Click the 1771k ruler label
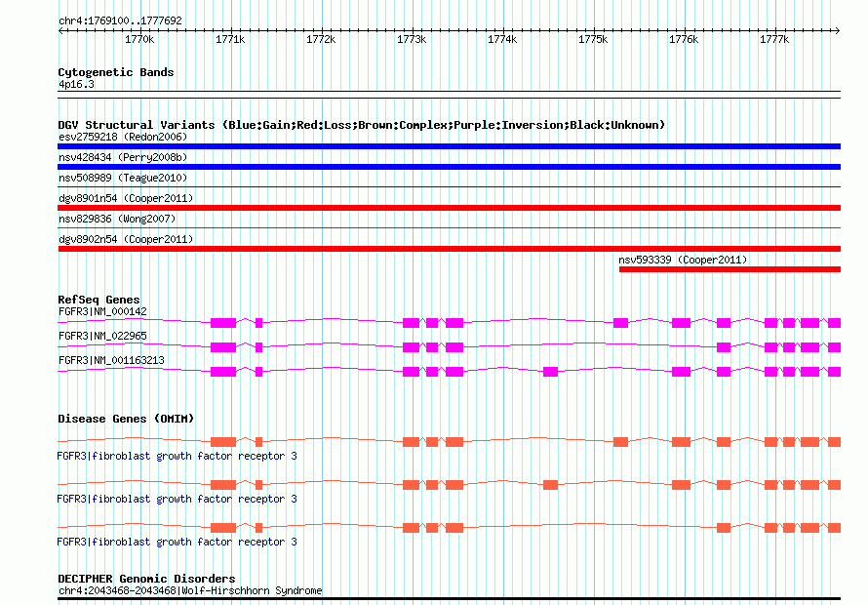Image resolution: width=868 pixels, height=605 pixels. 230,39
